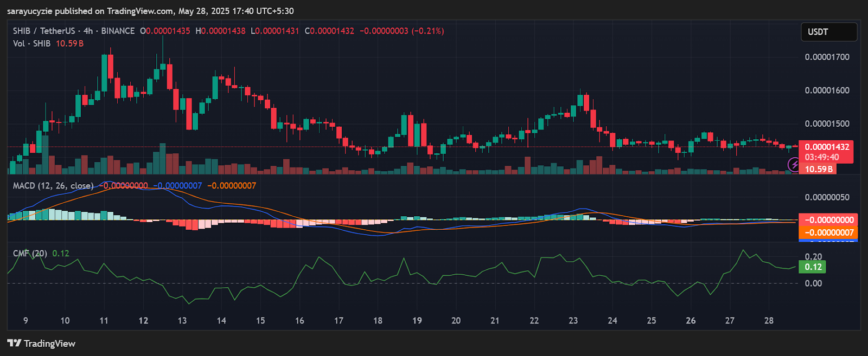
Task: Click the green CMF 0.12 axis label
Action: point(813,267)
